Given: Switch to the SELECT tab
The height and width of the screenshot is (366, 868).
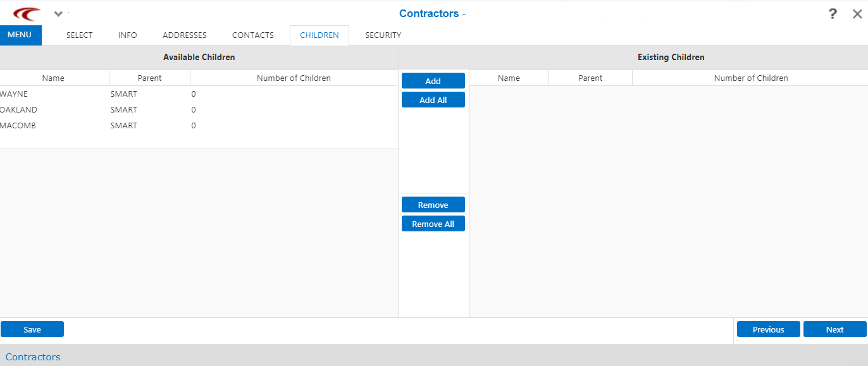Looking at the screenshot, I should click(80, 35).
